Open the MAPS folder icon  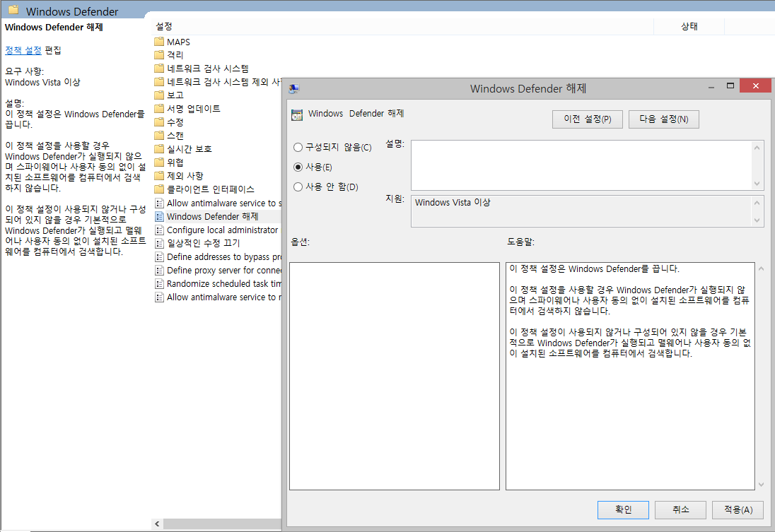[158, 42]
